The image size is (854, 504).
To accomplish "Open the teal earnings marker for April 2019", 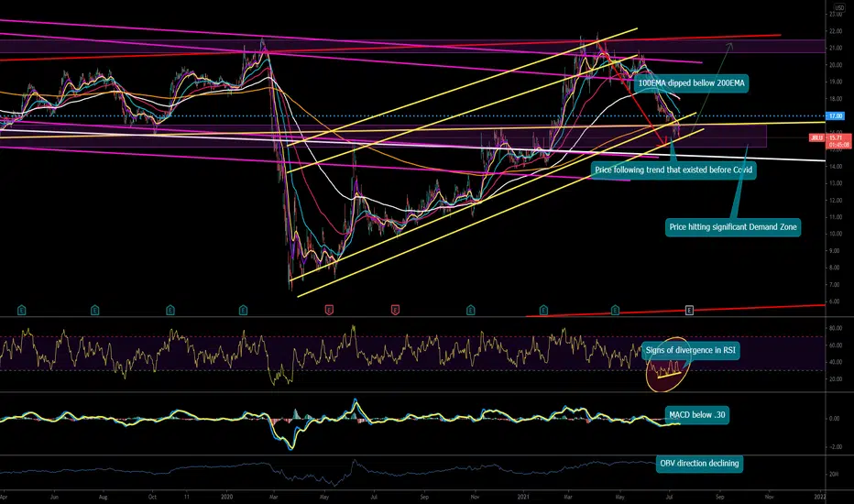I will tap(22, 311).
